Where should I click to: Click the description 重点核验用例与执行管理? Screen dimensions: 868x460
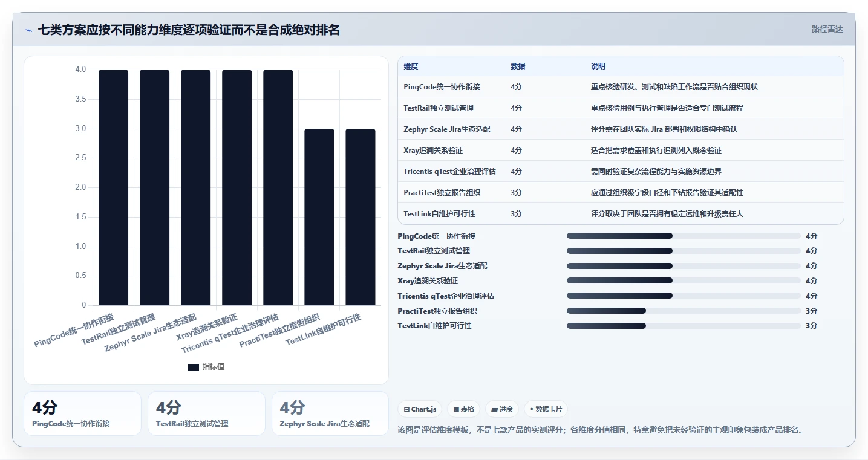tap(667, 108)
